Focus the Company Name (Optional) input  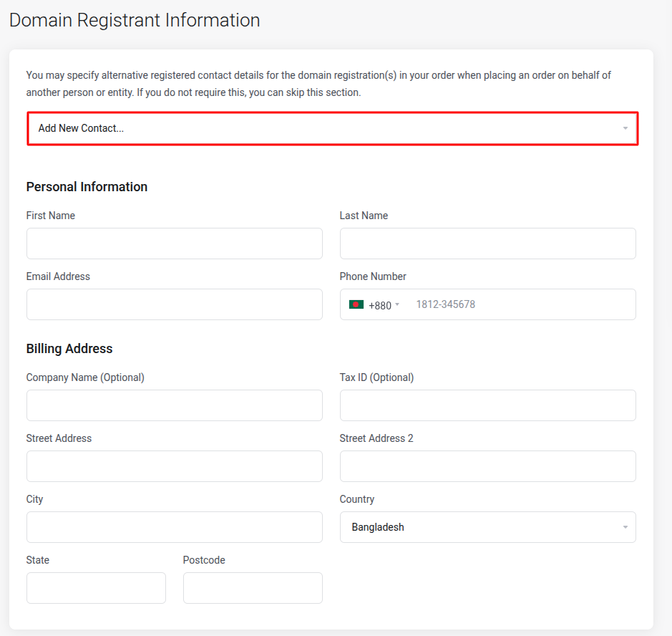point(174,405)
